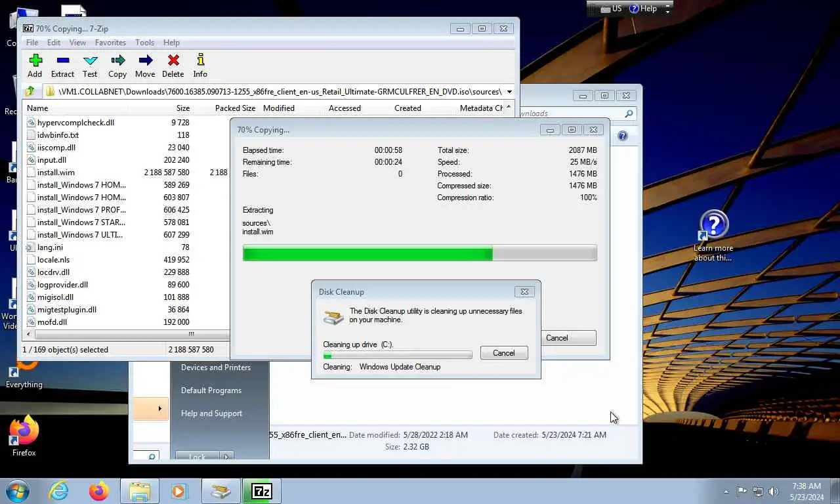Image resolution: width=840 pixels, height=504 pixels.
Task: Open the shutdown options arrow next to Lock
Action: [226, 456]
